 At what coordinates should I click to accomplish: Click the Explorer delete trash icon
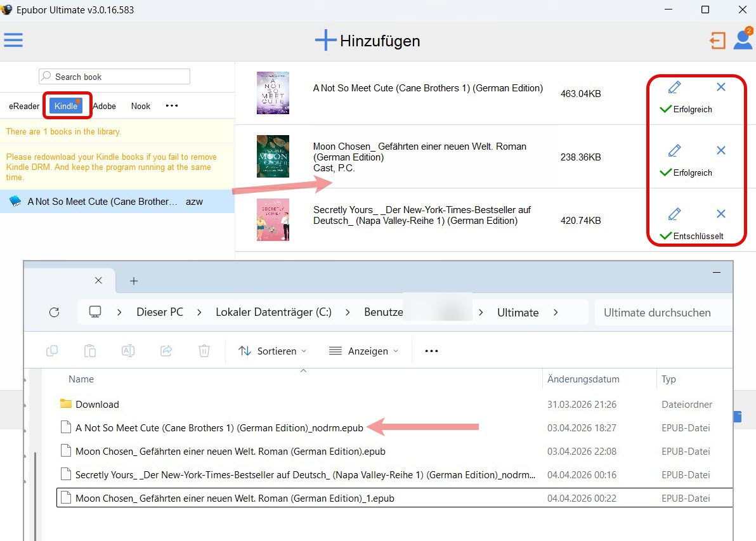pos(204,351)
